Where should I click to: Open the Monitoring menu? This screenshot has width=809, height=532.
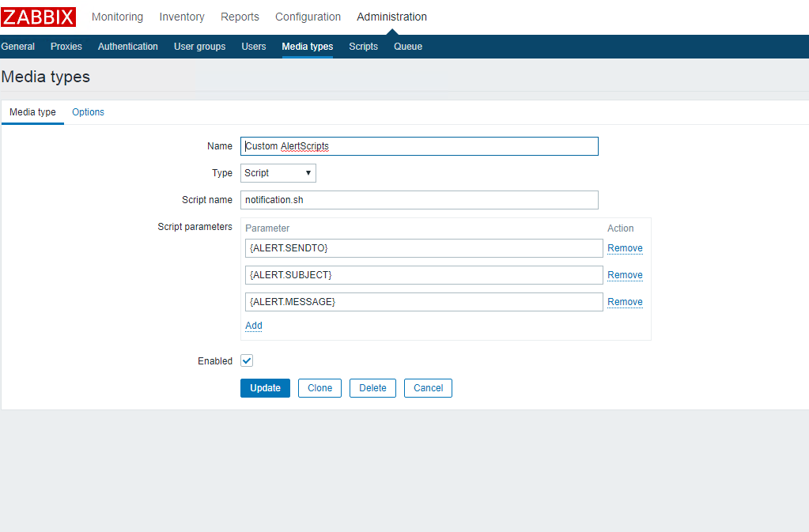[x=117, y=17]
